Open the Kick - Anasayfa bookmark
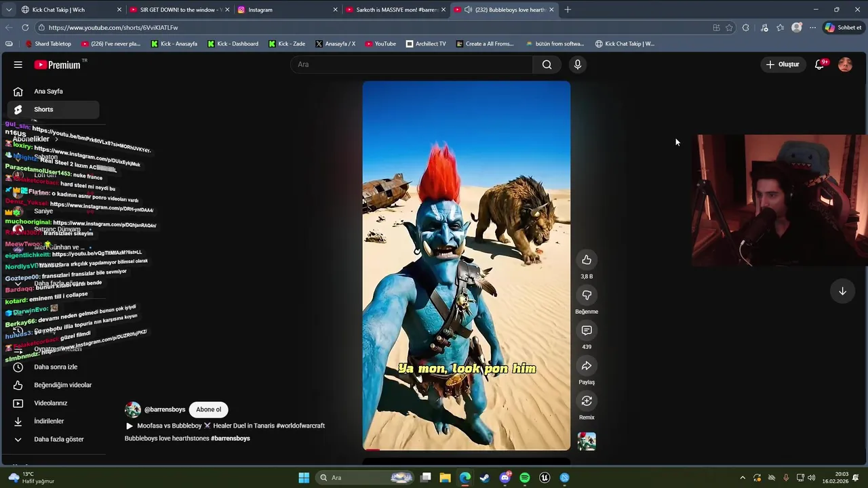Viewport: 868px width, 488px height. pos(174,43)
